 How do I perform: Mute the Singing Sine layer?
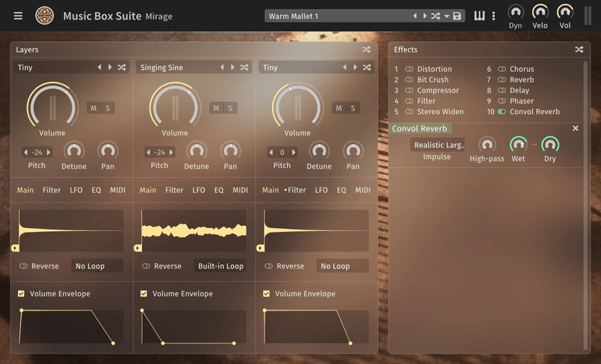click(216, 108)
